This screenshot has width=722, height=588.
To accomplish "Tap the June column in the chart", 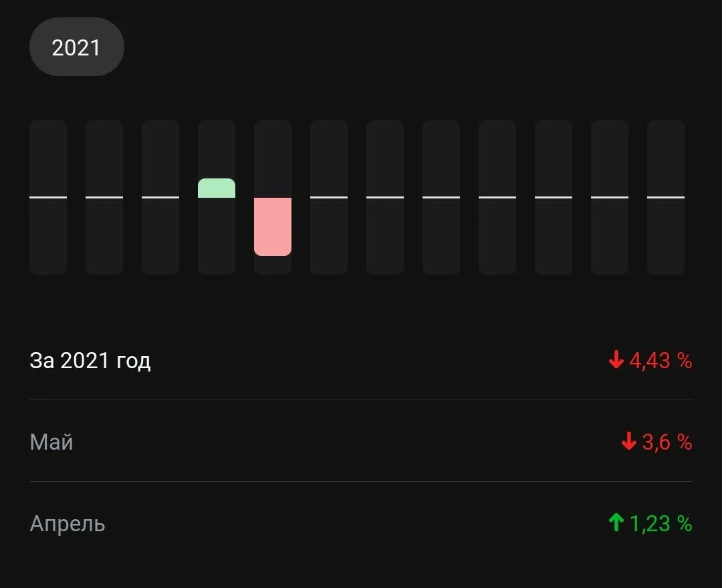I will pos(329,197).
